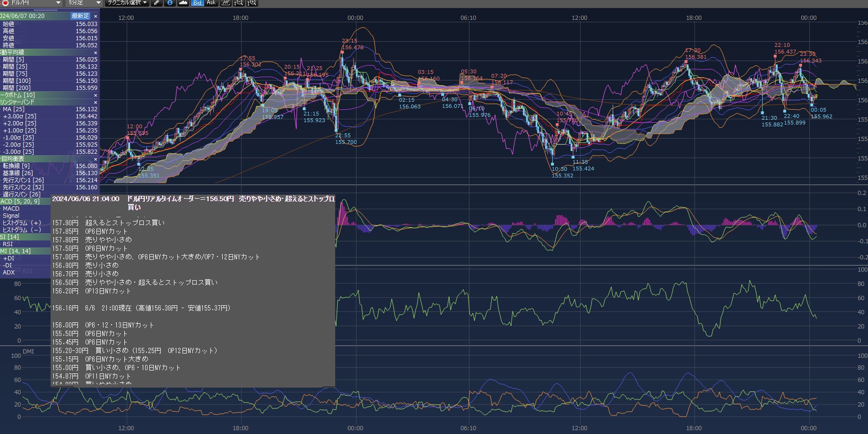Zoom out the chart vertically

(x=239, y=3)
